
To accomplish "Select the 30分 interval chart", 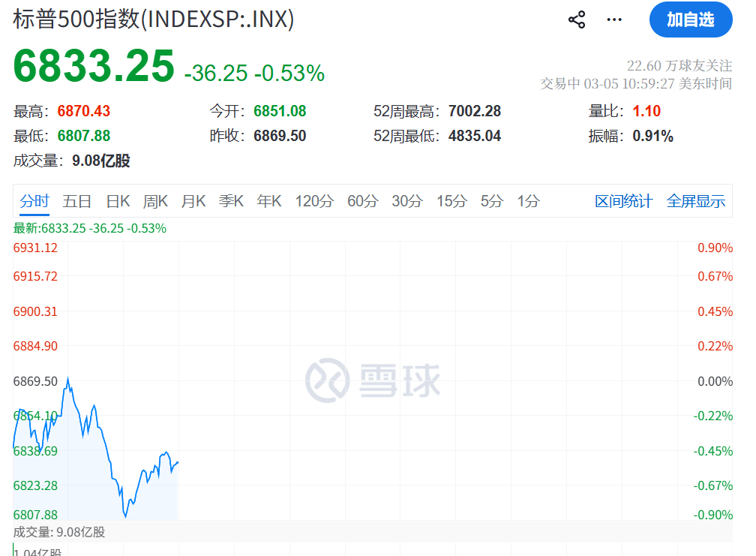I will (x=406, y=201).
